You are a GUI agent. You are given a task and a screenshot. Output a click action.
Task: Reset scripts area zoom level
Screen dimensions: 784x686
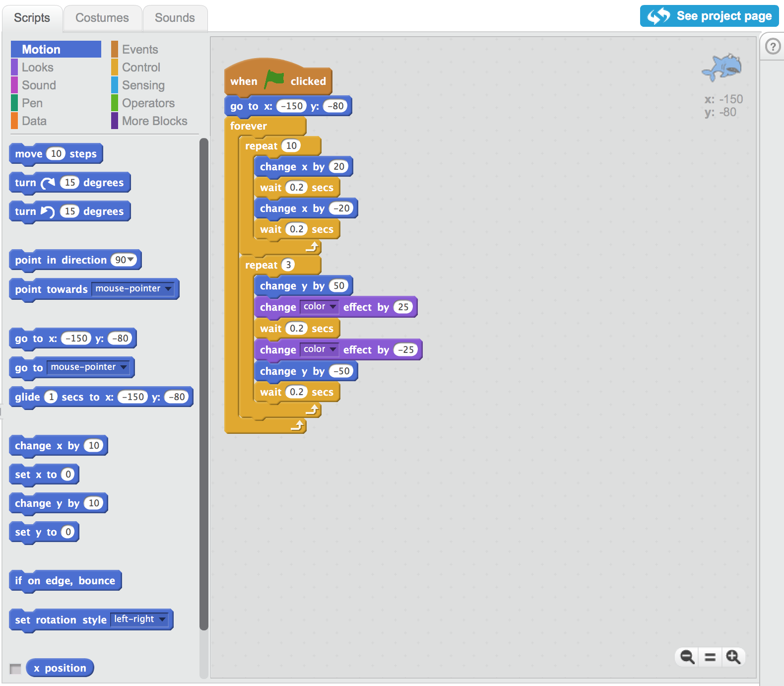click(710, 657)
